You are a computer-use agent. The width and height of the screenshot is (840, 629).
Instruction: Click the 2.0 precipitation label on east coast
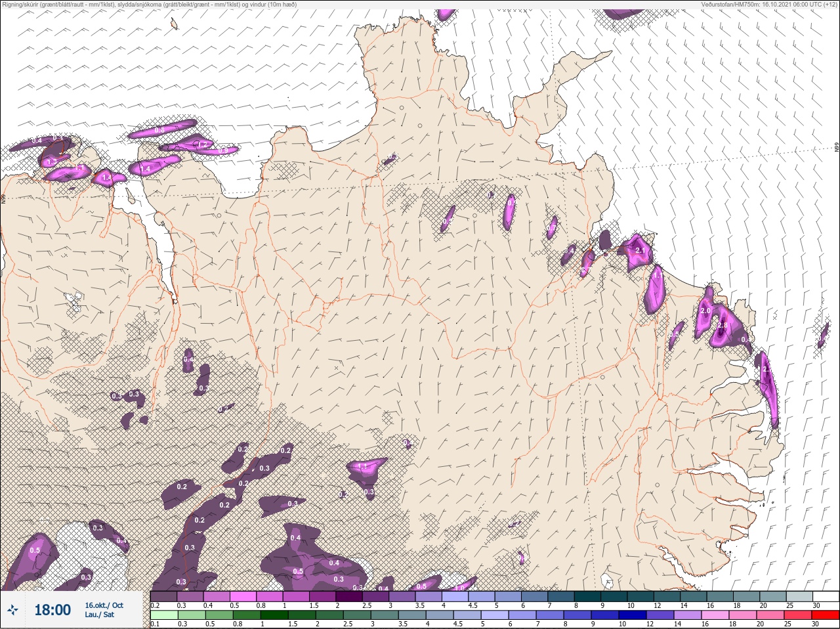[706, 311]
